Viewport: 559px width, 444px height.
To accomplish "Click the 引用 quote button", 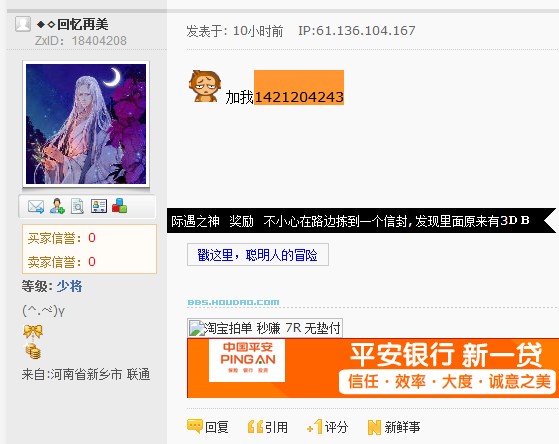I will pyautogui.click(x=268, y=427).
